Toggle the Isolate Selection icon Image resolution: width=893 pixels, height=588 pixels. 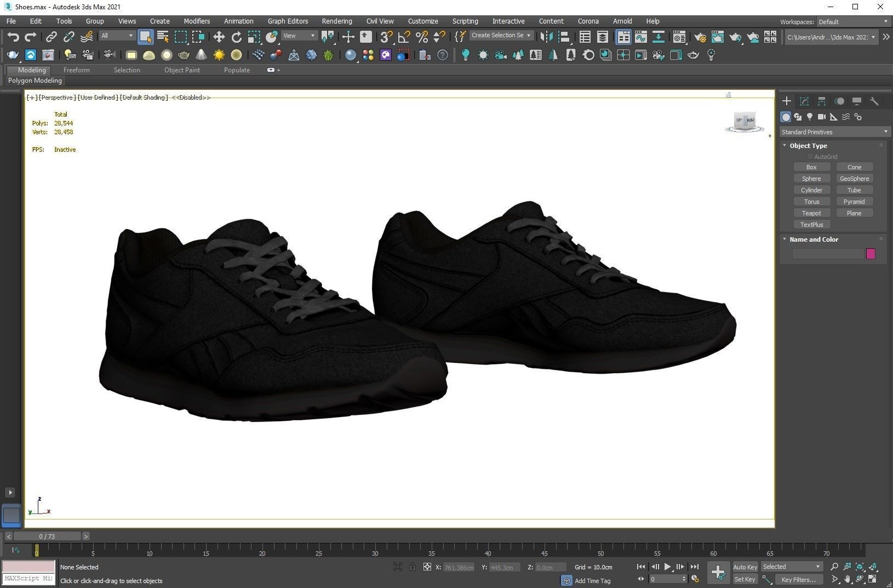398,567
